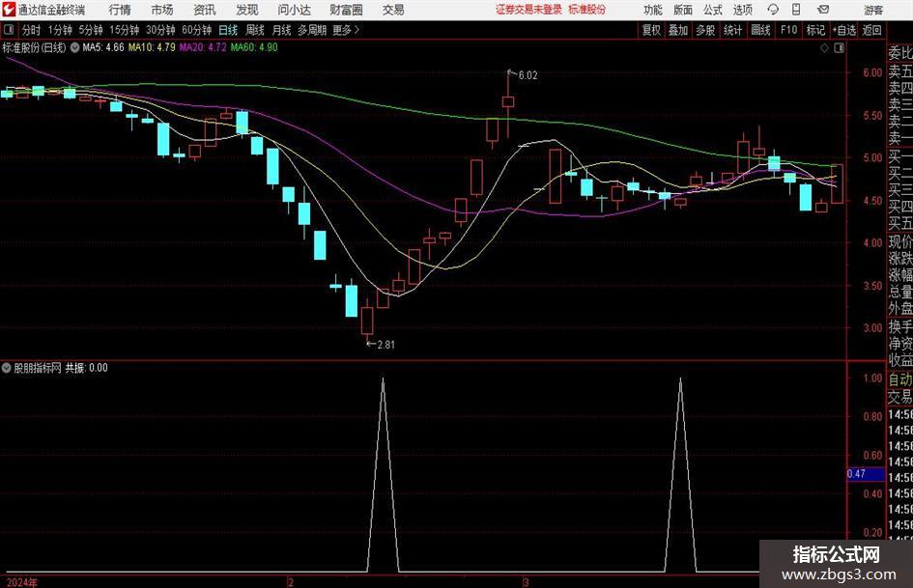913x588 pixels.
Task: Click the 标准股份(日线) chart title
Action: (x=34, y=47)
